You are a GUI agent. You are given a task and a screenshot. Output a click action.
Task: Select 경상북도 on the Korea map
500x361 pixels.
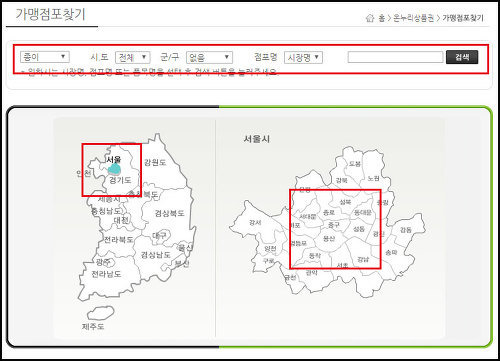[170, 213]
